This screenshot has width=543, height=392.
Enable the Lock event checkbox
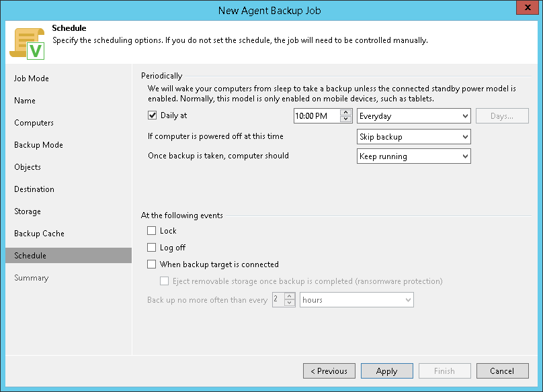point(152,231)
